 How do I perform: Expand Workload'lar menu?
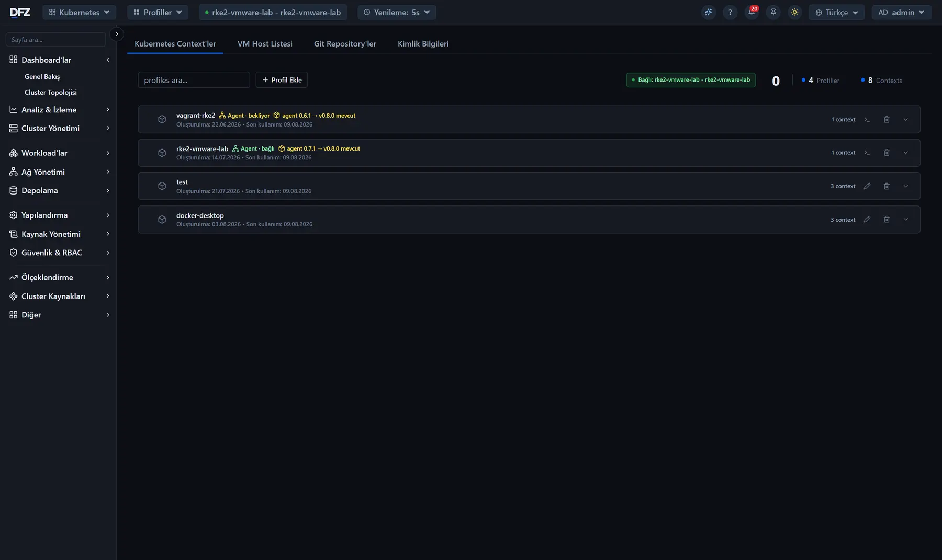[x=58, y=153]
